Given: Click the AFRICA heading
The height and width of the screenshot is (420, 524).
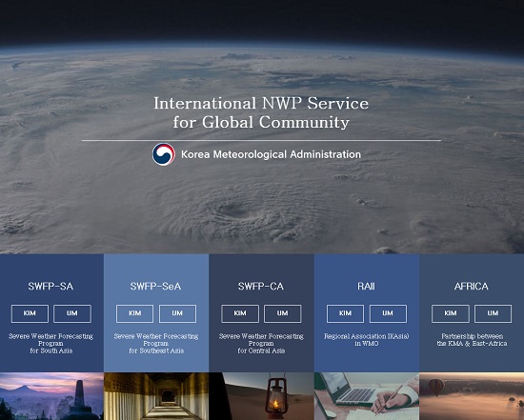Looking at the screenshot, I should click(472, 287).
